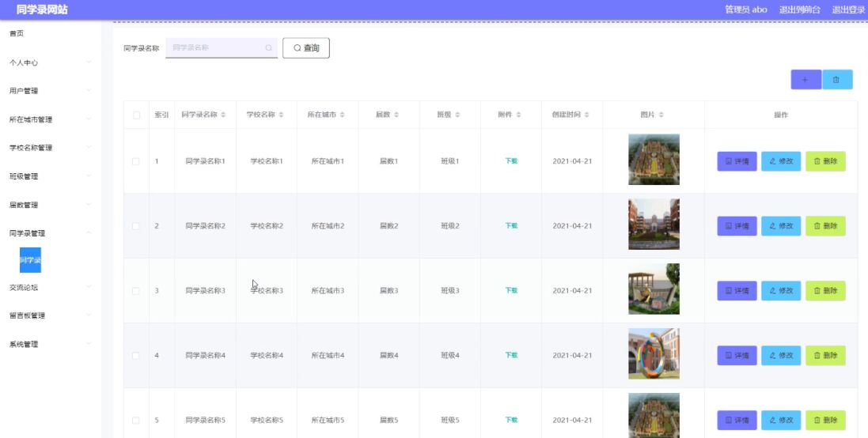Check the box for row 同学录名称4
The width and height of the screenshot is (868, 438).
tap(136, 356)
